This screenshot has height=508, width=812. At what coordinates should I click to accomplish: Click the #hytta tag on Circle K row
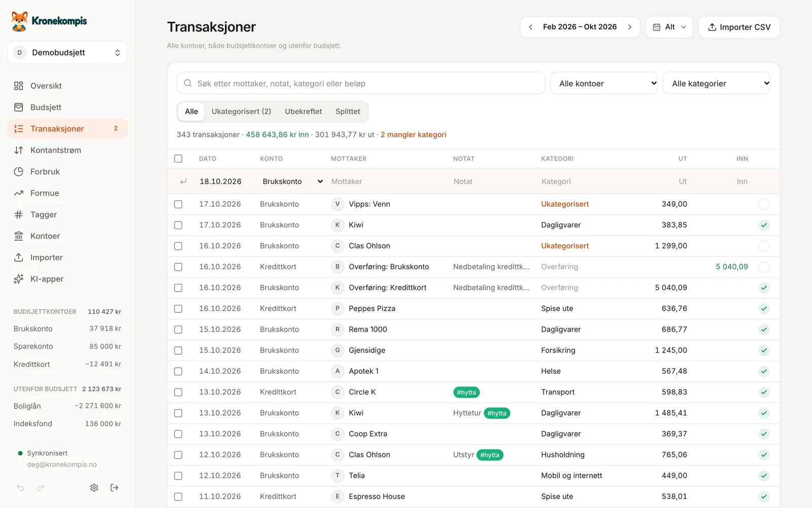(466, 392)
